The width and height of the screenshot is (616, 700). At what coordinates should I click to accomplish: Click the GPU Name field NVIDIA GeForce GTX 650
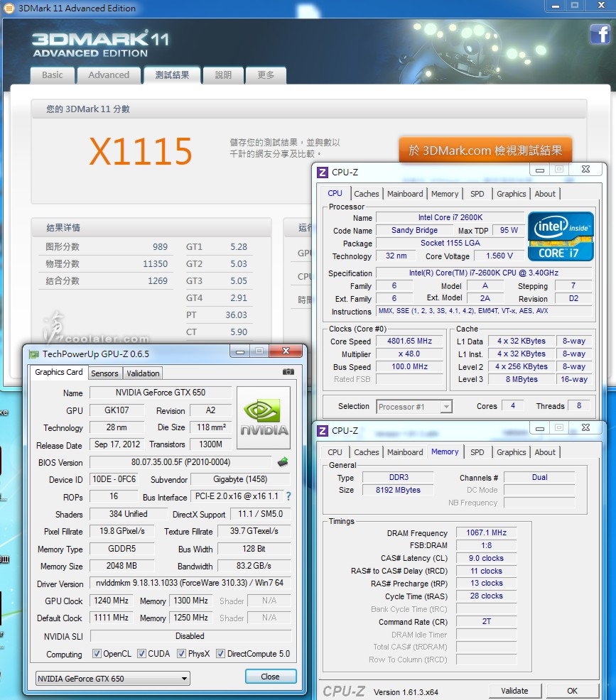[x=161, y=393]
